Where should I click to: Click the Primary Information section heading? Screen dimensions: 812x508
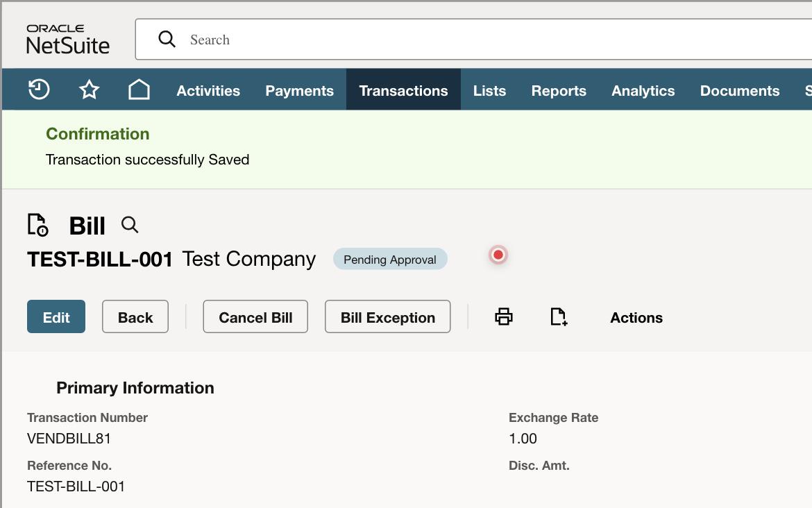pyautogui.click(x=135, y=388)
